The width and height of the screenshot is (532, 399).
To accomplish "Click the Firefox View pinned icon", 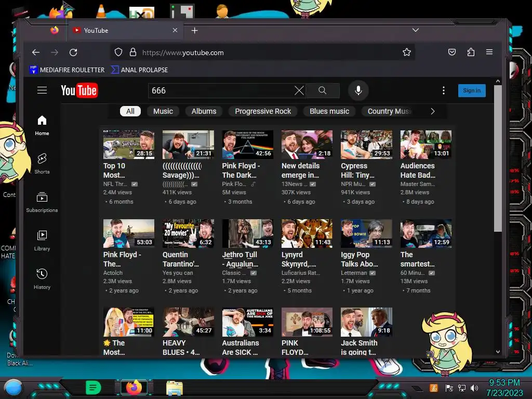I will 54,30.
